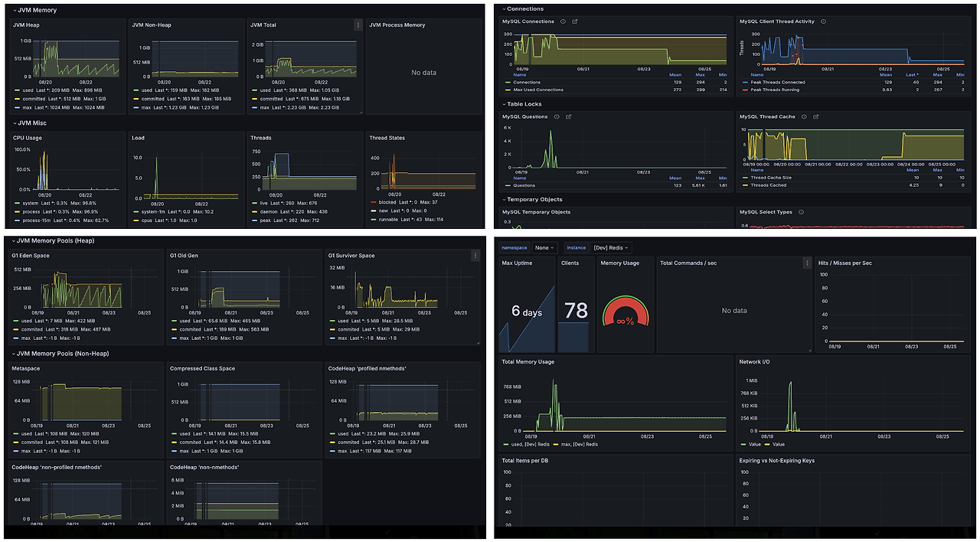Sort MySQL Questions legend by Name

pyautogui.click(x=520, y=178)
